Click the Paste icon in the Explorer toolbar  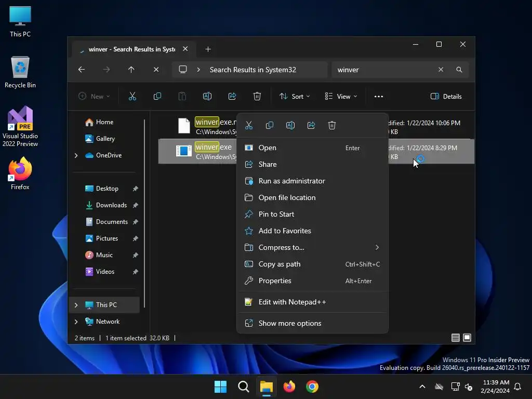point(182,96)
